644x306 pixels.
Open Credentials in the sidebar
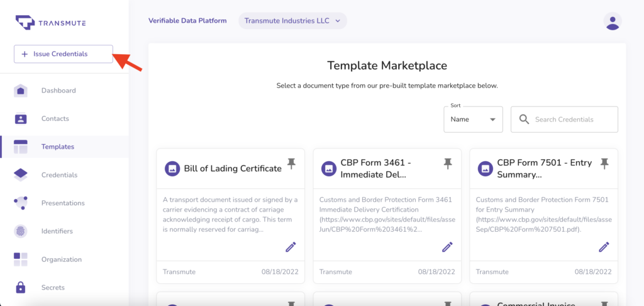59,175
